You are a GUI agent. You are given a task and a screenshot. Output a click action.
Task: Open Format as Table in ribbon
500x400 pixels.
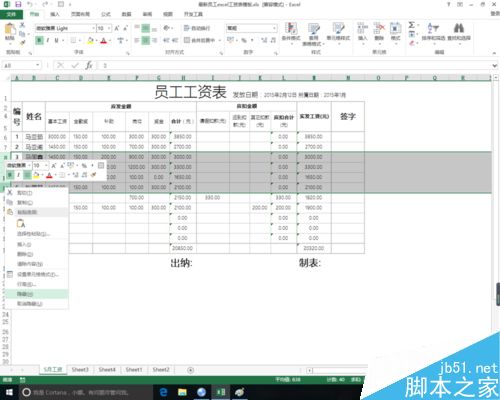point(313,34)
